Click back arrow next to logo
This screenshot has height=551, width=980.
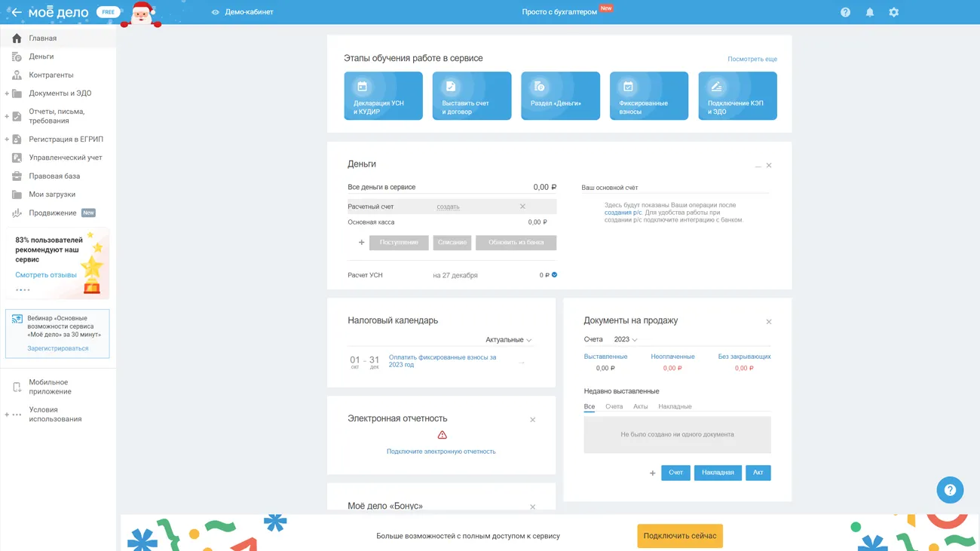tap(16, 12)
